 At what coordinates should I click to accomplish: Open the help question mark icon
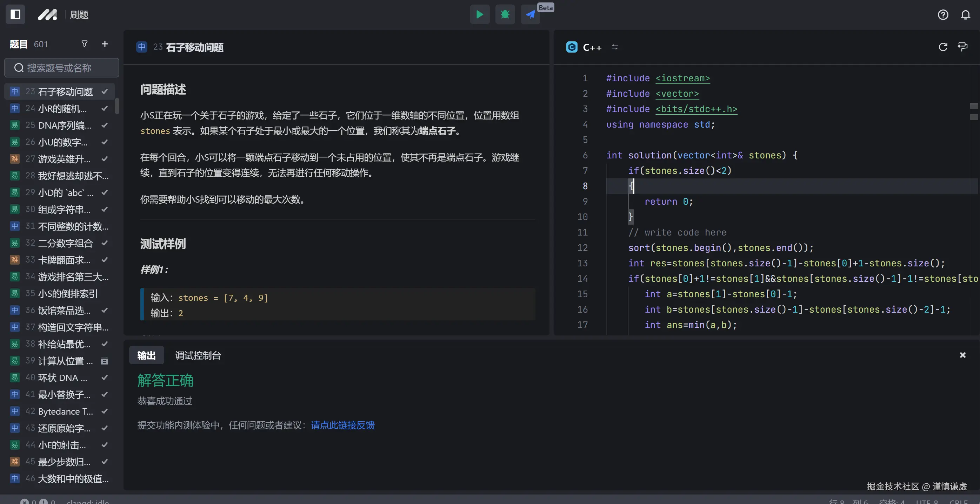point(943,14)
